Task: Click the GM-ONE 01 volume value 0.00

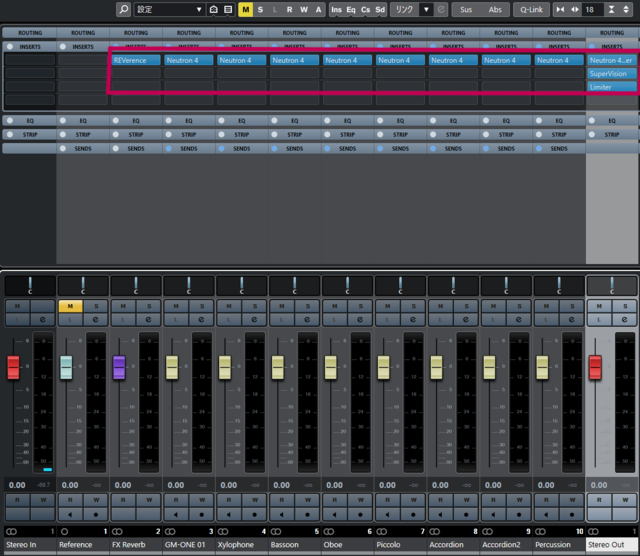Action: tap(176, 485)
